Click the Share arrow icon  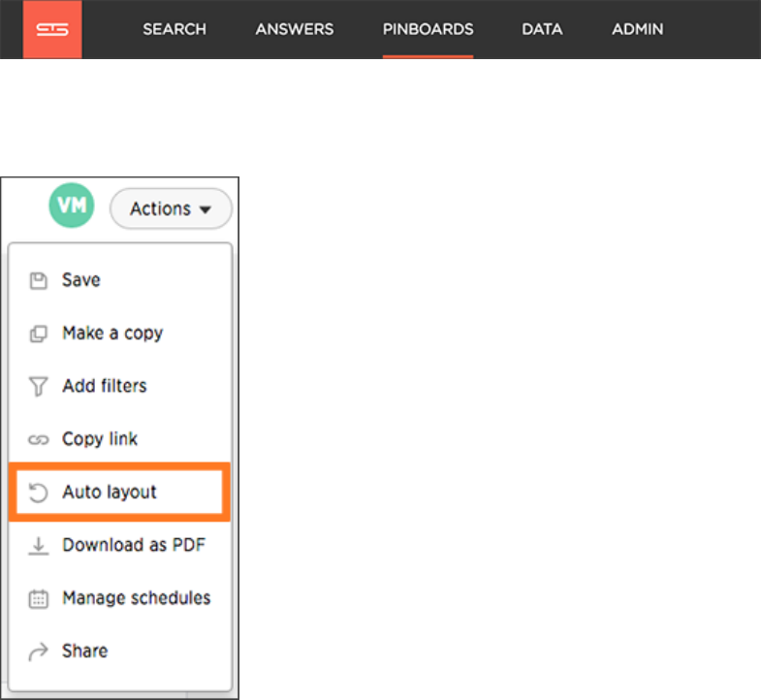coord(39,652)
